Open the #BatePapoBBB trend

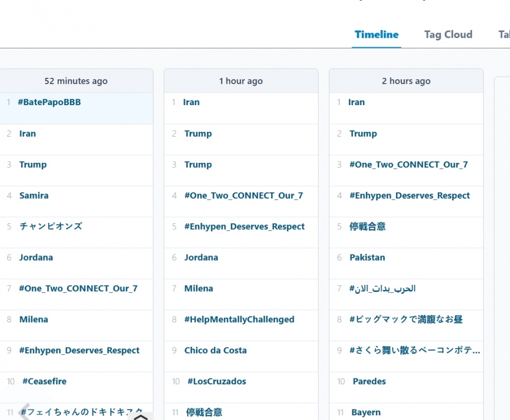(50, 102)
